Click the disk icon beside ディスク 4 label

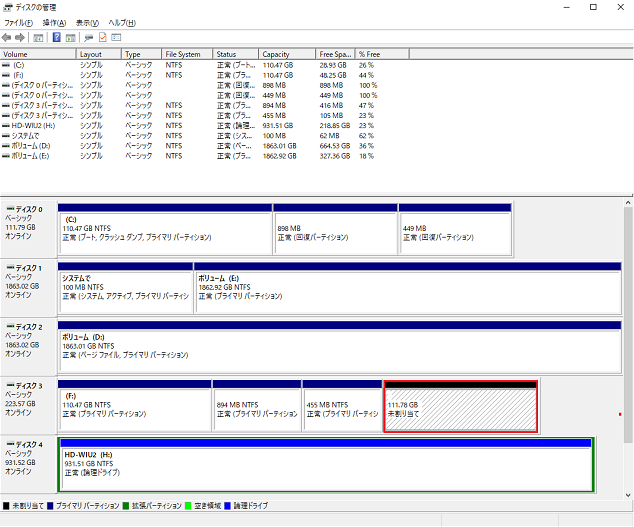point(10,444)
